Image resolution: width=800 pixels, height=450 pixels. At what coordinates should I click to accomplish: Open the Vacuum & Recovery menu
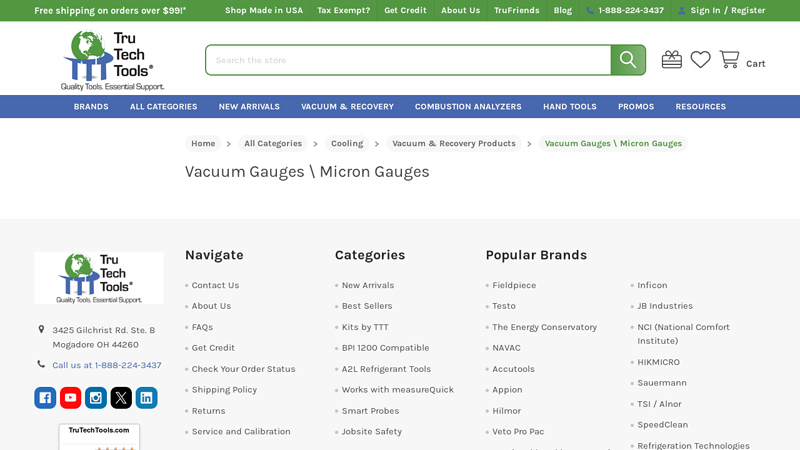pyautogui.click(x=347, y=107)
